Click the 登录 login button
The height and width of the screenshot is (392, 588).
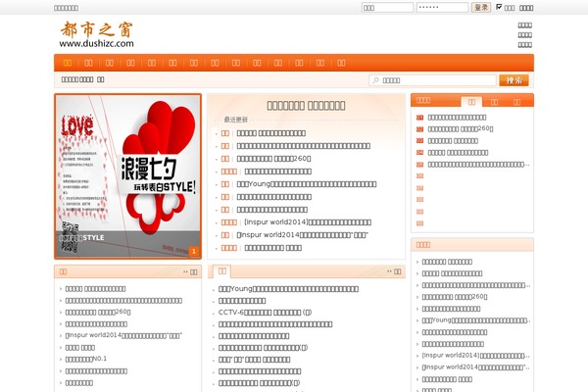[x=481, y=8]
